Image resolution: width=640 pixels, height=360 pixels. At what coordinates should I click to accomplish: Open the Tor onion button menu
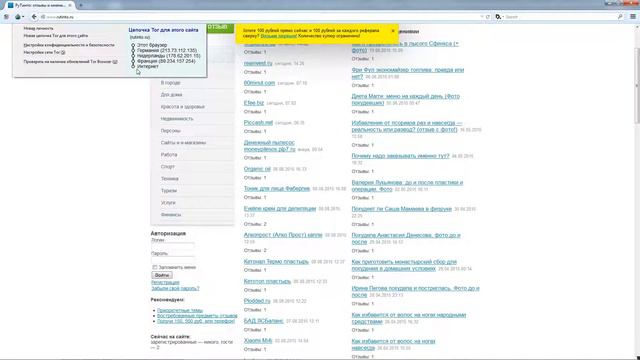click(x=19, y=17)
